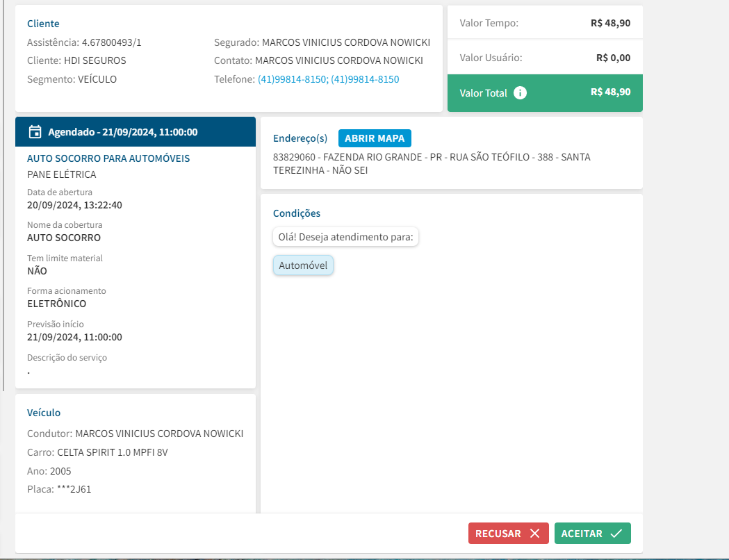Select the Automóvel condition chip
This screenshot has height=560, width=729.
click(x=303, y=265)
